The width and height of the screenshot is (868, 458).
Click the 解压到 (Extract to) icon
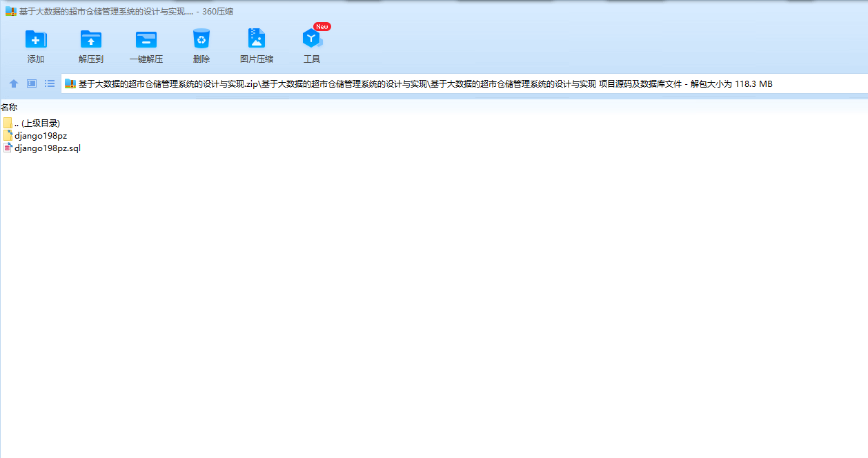[x=91, y=39]
